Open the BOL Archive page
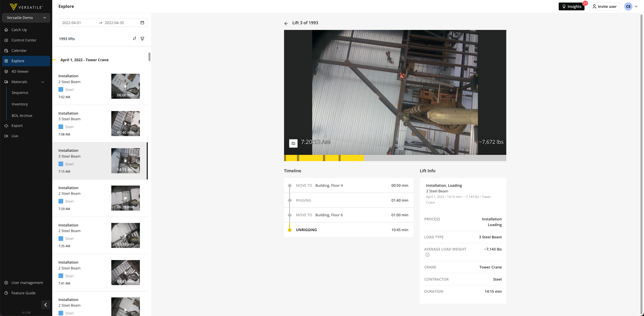Screen dimensions: 644x316 (22, 116)
